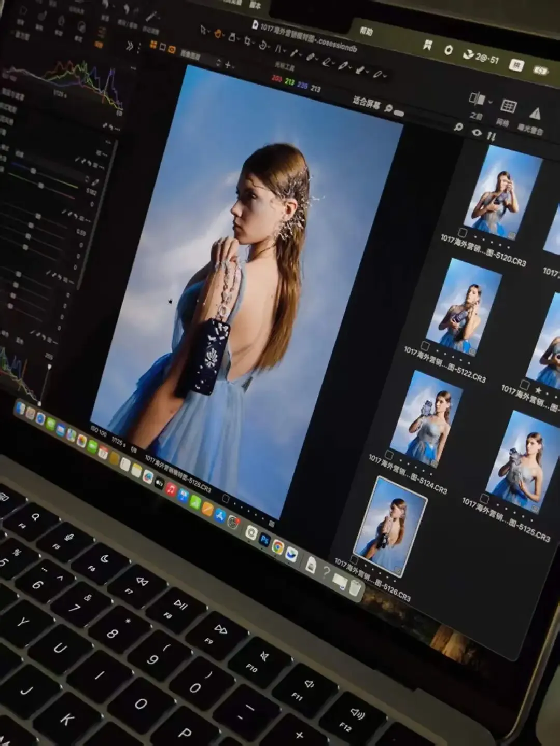This screenshot has height=746, width=560.
Task: Activate the orange Pan hand cursor tool
Action: point(218,34)
